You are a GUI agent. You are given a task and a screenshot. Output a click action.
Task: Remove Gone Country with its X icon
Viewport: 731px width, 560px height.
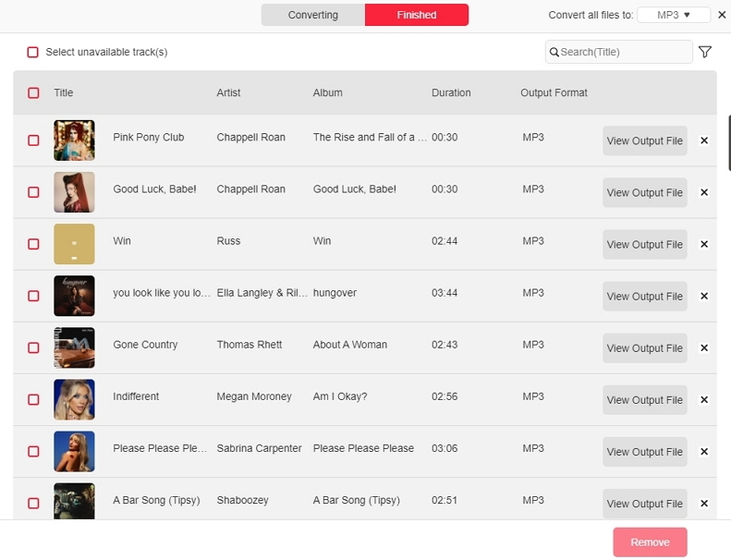coord(704,347)
